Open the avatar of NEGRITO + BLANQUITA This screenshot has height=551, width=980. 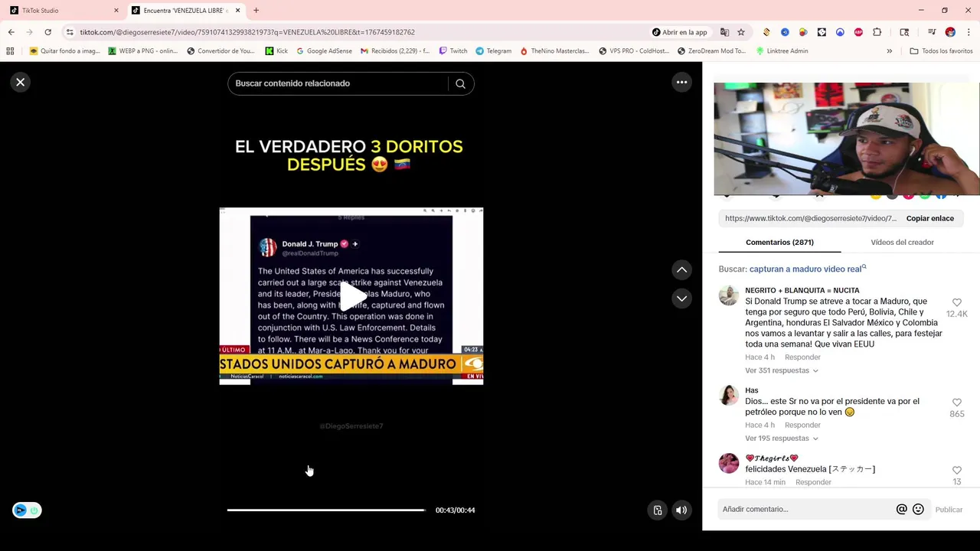(x=729, y=295)
